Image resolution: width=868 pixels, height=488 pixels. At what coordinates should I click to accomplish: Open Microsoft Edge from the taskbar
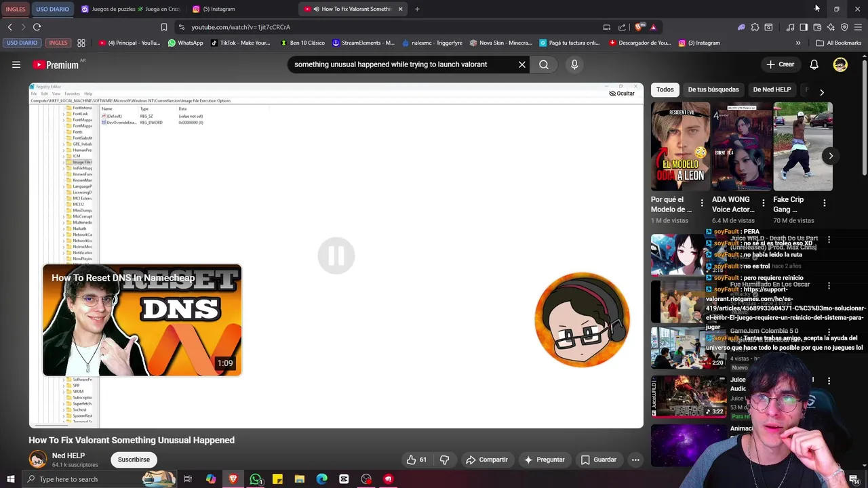321,479
